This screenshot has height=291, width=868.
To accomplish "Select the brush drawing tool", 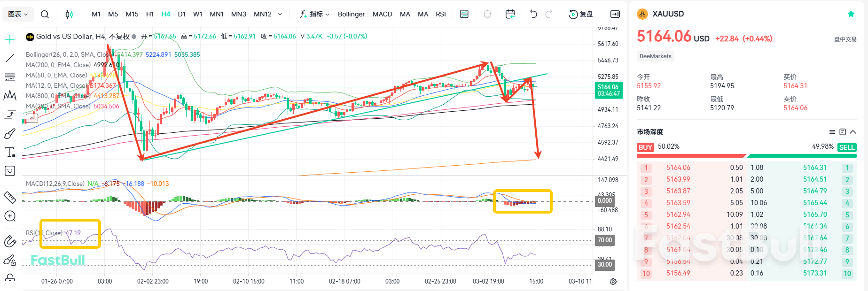I will point(10,134).
